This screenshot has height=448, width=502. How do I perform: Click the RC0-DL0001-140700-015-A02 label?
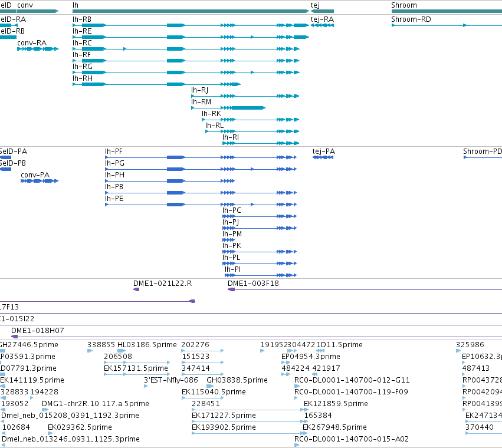[x=352, y=439]
